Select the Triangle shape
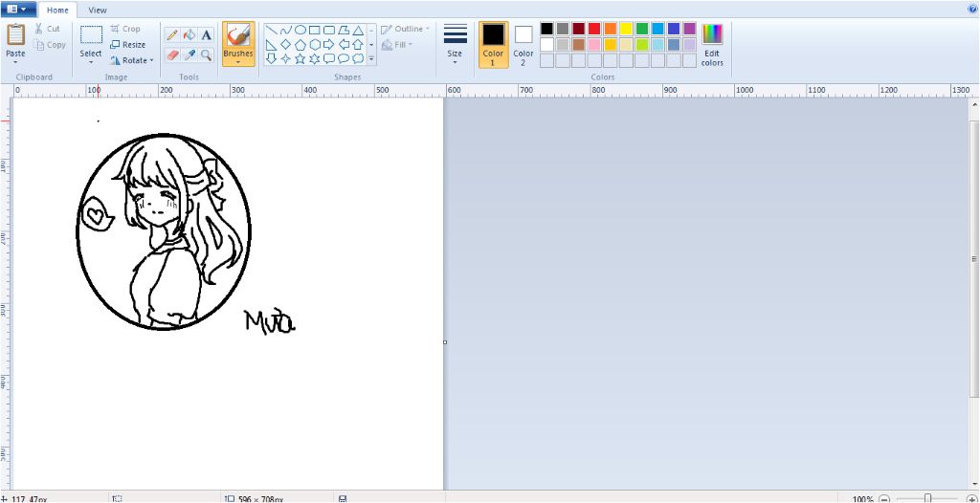Viewport: 980px width, 503px height. pyautogui.click(x=358, y=30)
